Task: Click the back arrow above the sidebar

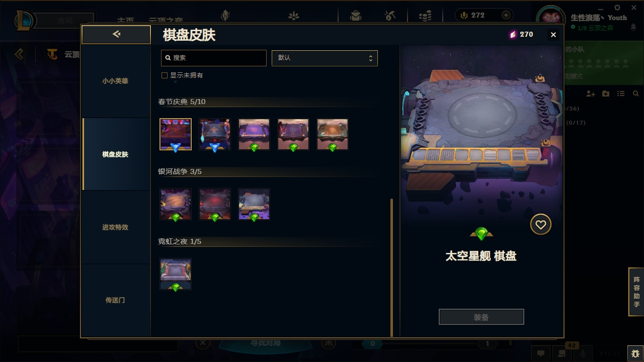Action: 116,34
